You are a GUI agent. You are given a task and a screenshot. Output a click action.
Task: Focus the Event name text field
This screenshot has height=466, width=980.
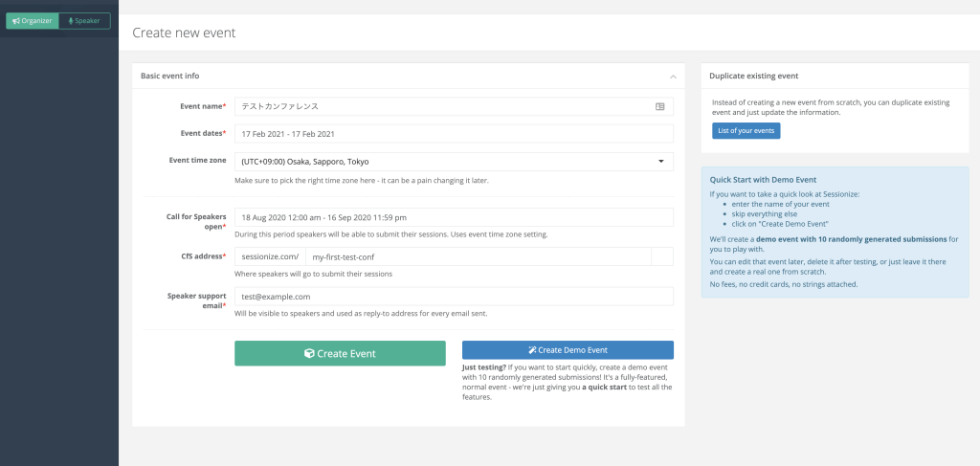[440, 106]
